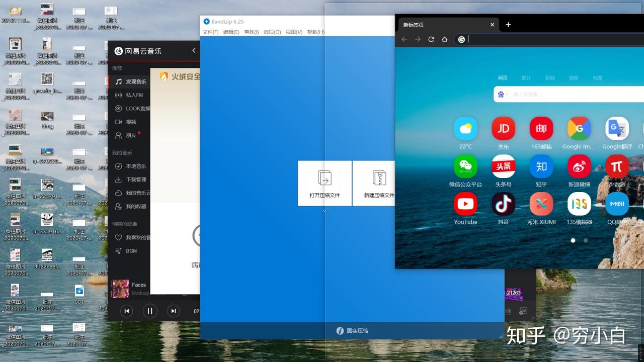Image resolution: width=644 pixels, height=362 pixels.
Task: Open 发现音乐 in NetEase sidebar
Action: (129, 81)
